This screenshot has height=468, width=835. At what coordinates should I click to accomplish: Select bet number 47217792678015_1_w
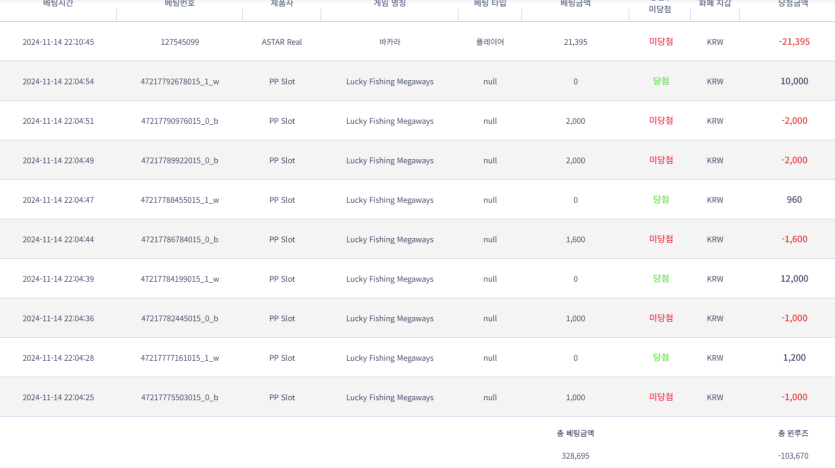[180, 82]
